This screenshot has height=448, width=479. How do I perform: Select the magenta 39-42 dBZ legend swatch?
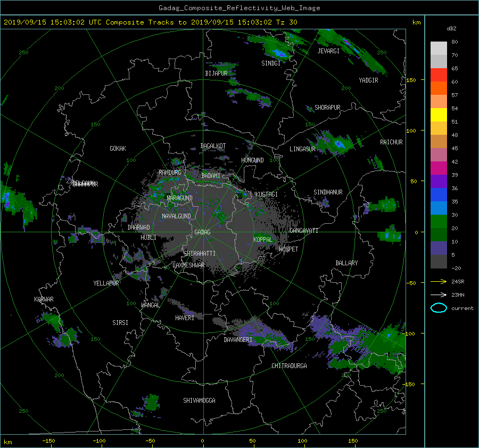click(x=439, y=168)
